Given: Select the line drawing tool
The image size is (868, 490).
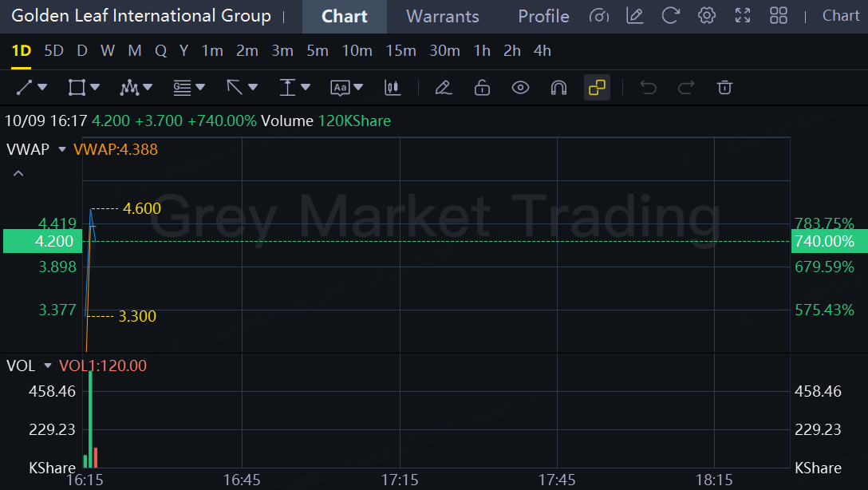Looking at the screenshot, I should tap(25, 88).
